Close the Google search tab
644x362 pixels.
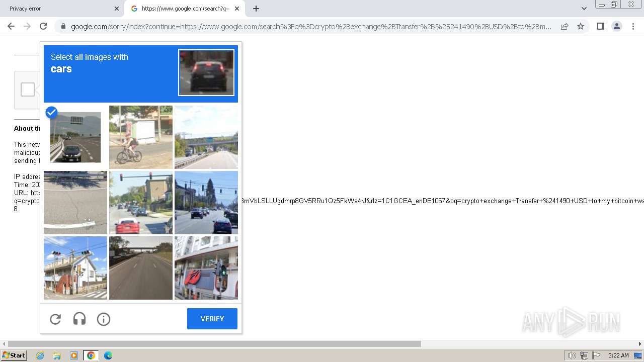point(237,9)
